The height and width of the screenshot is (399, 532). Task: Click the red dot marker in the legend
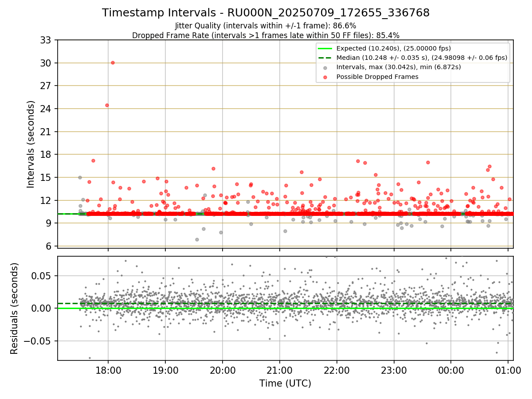click(325, 77)
